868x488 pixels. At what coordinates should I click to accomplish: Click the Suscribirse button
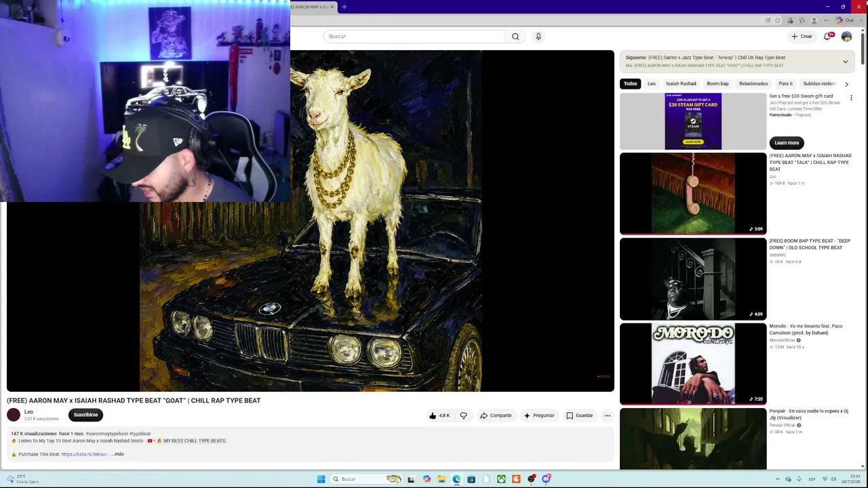pyautogui.click(x=85, y=415)
